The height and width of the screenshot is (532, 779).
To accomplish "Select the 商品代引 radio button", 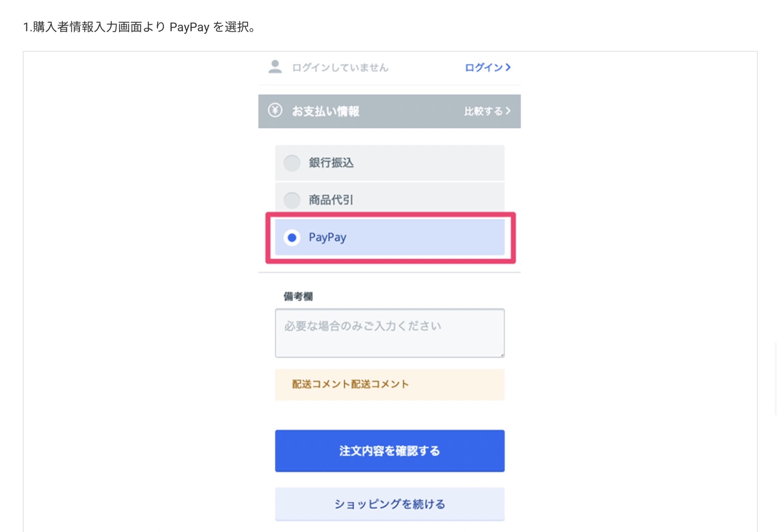I will point(292,200).
